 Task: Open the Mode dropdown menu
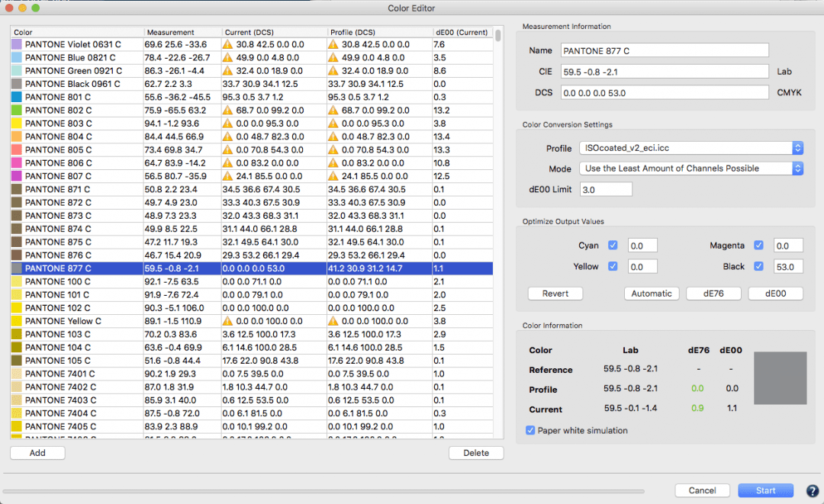point(690,169)
